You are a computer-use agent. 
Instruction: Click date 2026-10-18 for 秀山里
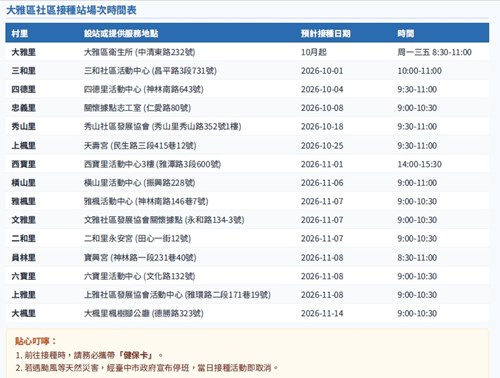[322, 127]
